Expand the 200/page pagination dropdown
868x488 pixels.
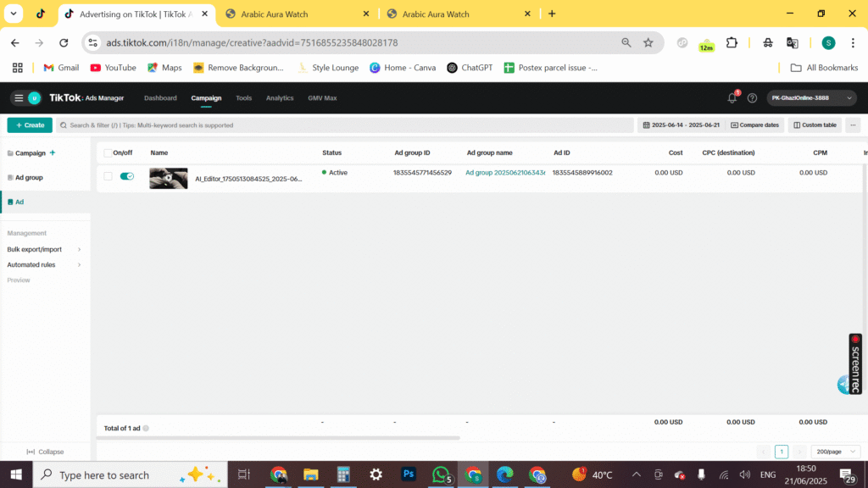[835, 452]
